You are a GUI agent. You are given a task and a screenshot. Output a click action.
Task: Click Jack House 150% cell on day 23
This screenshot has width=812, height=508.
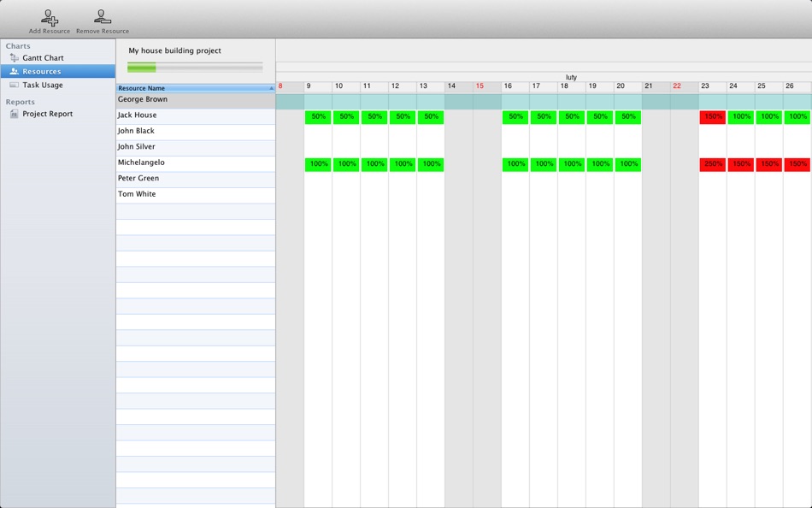coord(713,117)
